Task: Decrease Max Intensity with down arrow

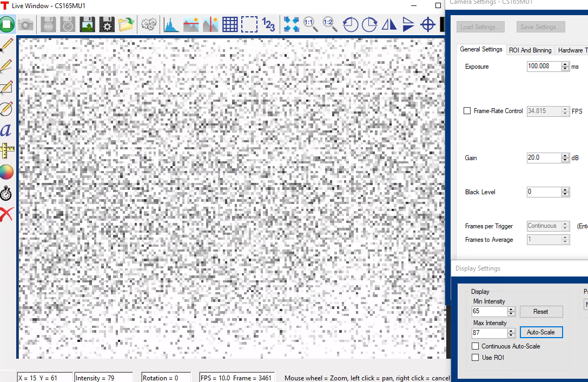Action: (511, 335)
